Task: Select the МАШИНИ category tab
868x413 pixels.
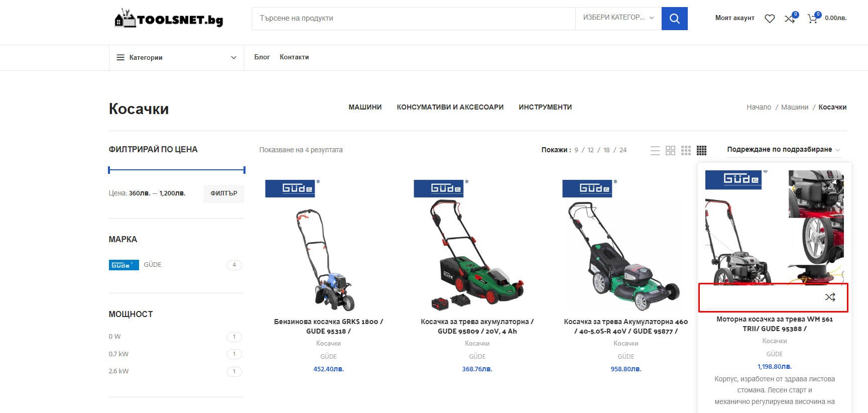Action: (365, 107)
